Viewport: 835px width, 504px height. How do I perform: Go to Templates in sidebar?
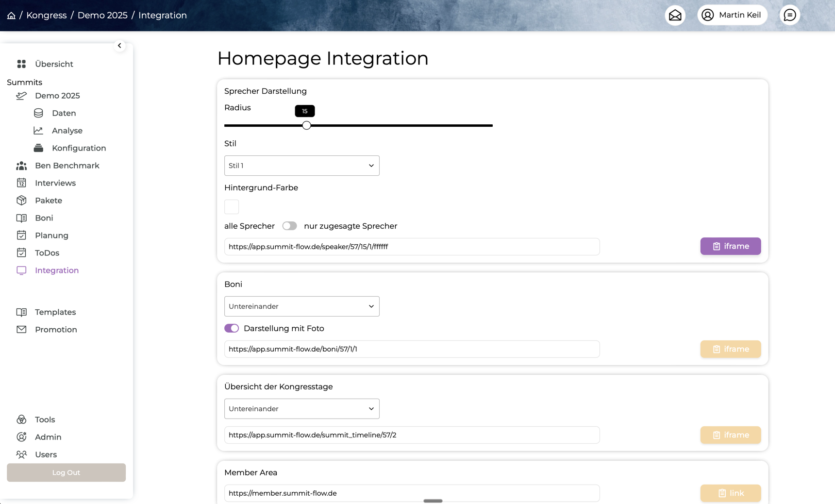(x=55, y=312)
